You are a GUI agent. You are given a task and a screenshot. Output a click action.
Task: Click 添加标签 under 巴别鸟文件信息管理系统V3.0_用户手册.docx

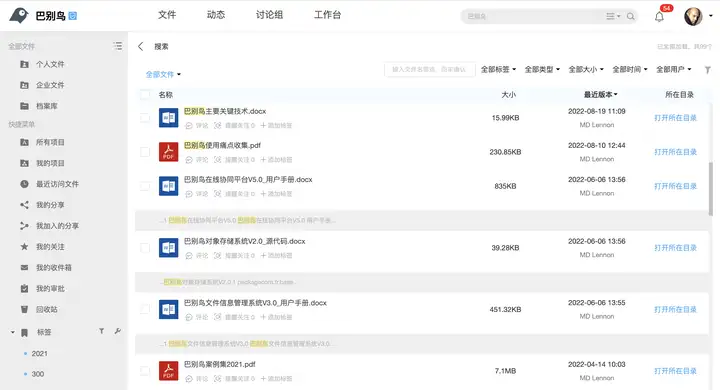click(276, 317)
